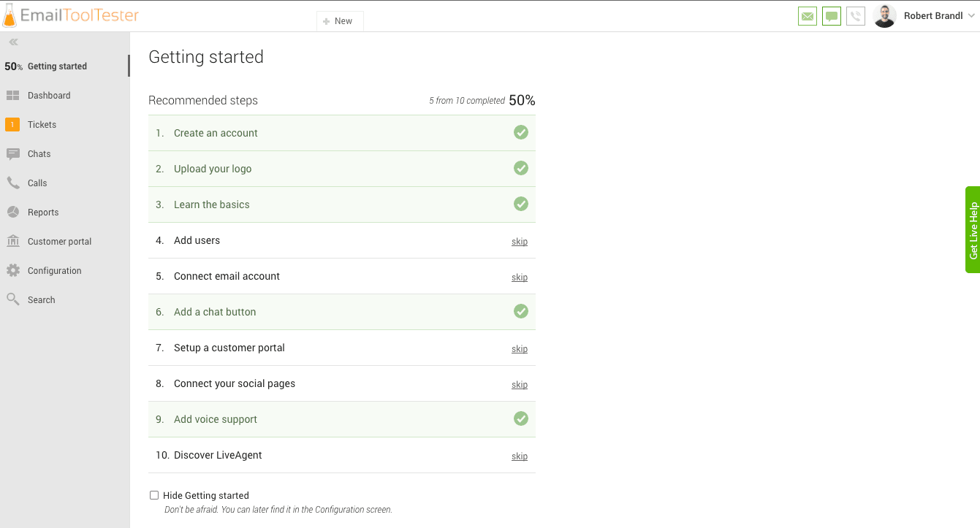Viewport: 980px width, 528px height.
Task: Open the New tab
Action: click(x=339, y=21)
